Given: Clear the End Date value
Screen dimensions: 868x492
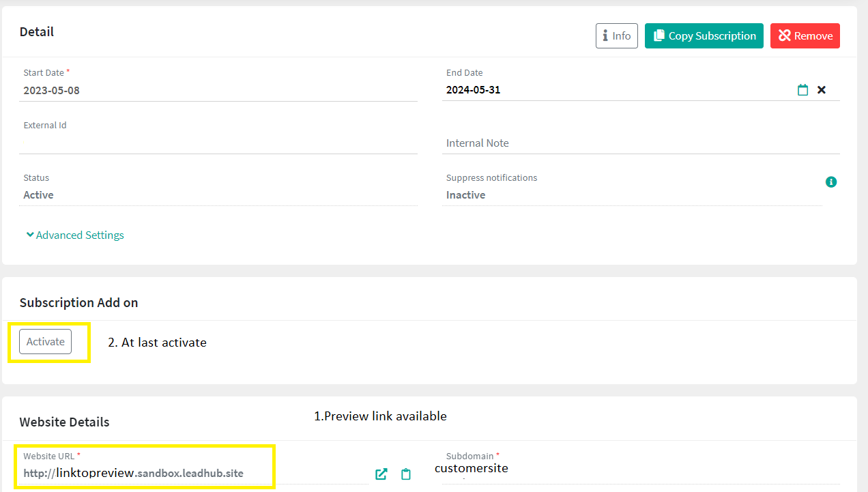Looking at the screenshot, I should [x=822, y=90].
